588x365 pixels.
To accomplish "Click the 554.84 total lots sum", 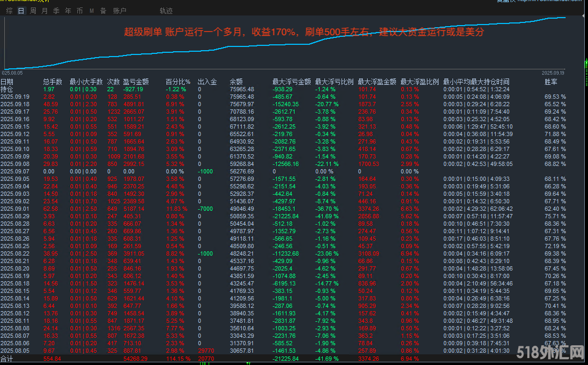I will pos(52,359).
